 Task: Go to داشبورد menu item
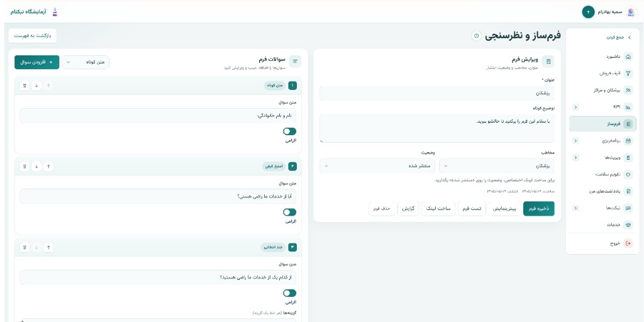pyautogui.click(x=602, y=57)
